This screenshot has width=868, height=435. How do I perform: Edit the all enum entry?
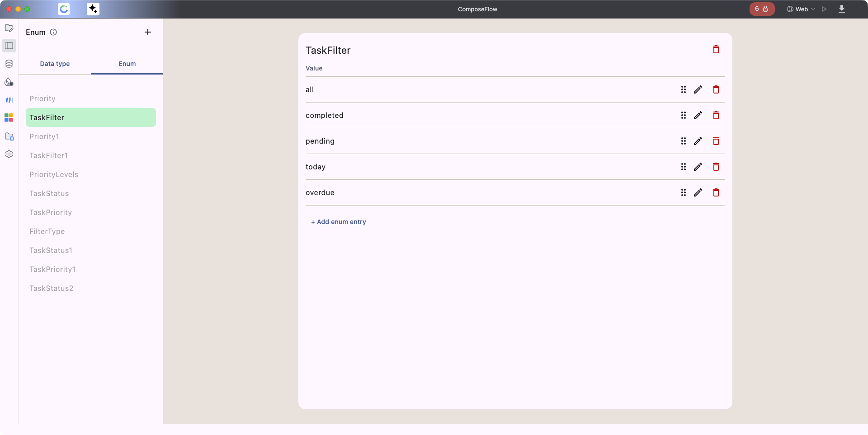coord(698,89)
